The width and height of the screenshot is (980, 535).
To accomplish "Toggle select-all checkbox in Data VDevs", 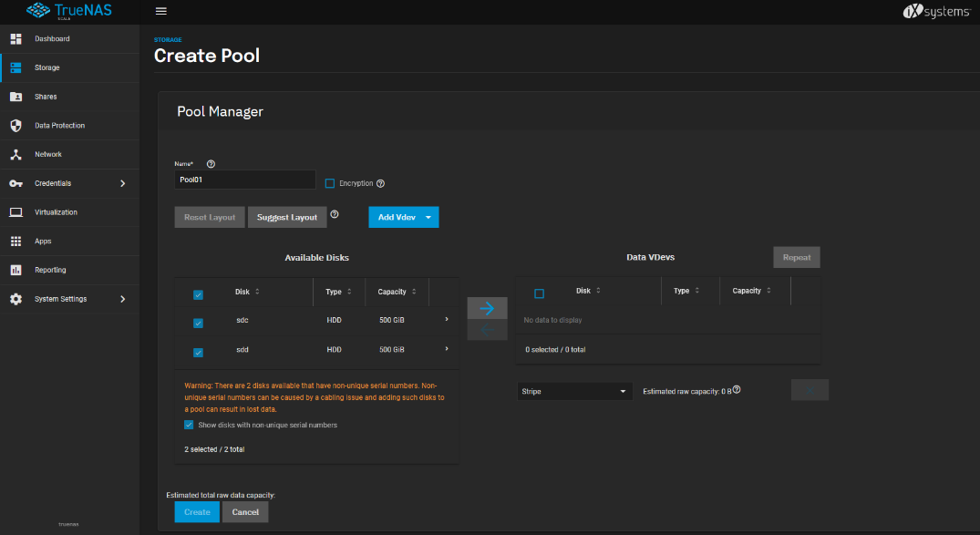I will coord(540,293).
